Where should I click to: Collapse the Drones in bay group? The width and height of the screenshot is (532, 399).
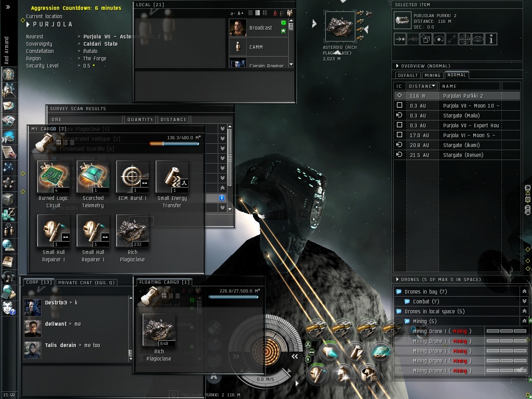click(524, 291)
